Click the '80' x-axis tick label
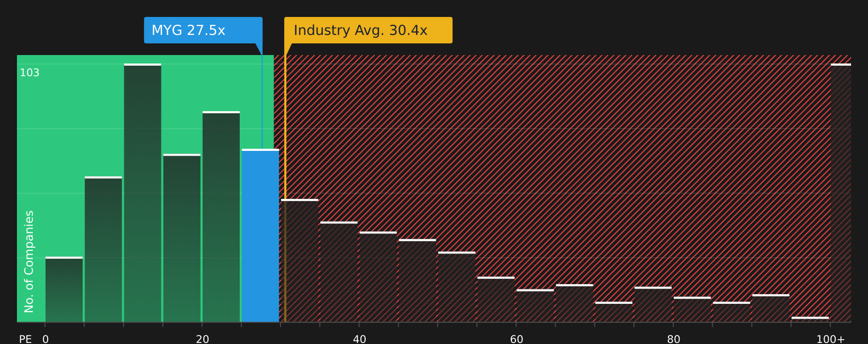The image size is (868, 344). click(674, 339)
